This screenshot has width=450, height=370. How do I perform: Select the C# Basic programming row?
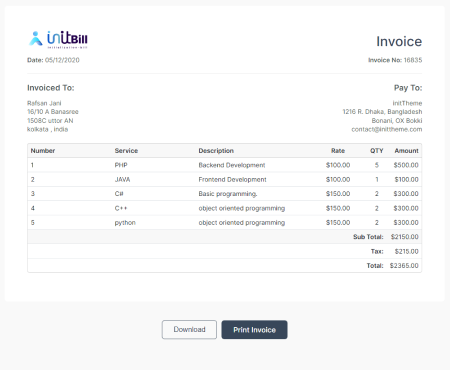(225, 194)
